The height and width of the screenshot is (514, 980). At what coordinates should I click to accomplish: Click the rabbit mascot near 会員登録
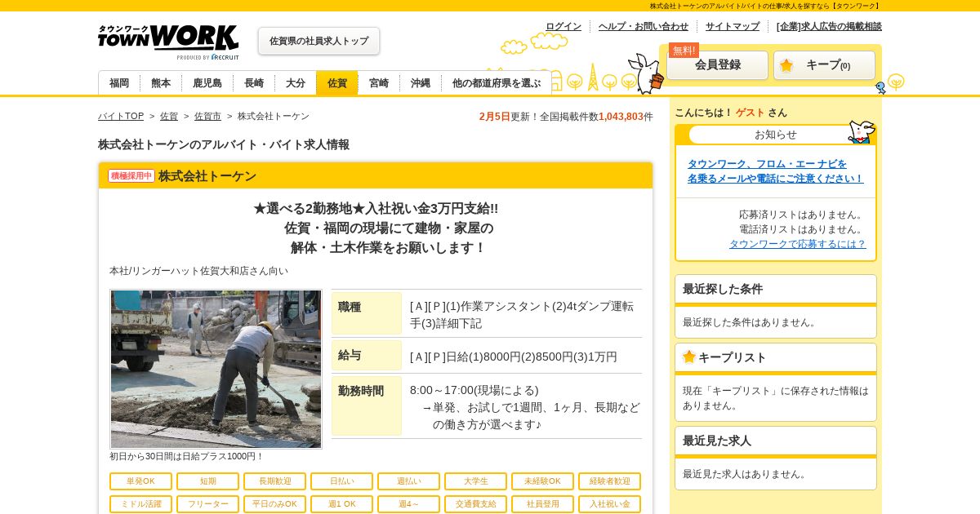(x=646, y=73)
